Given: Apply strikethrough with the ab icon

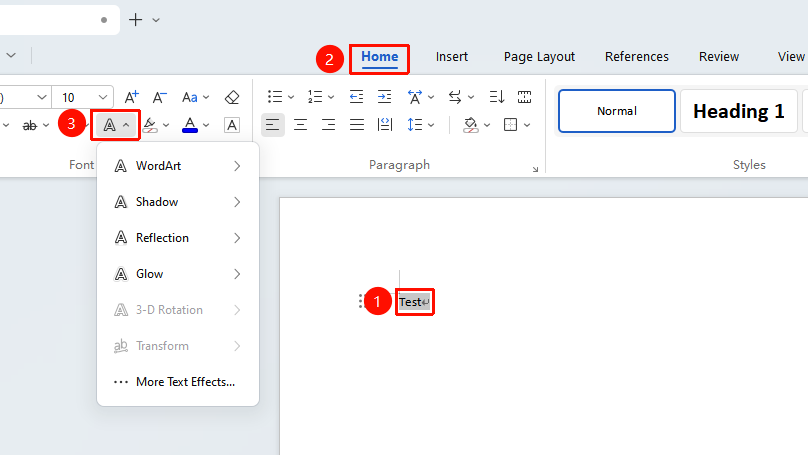Looking at the screenshot, I should point(30,125).
